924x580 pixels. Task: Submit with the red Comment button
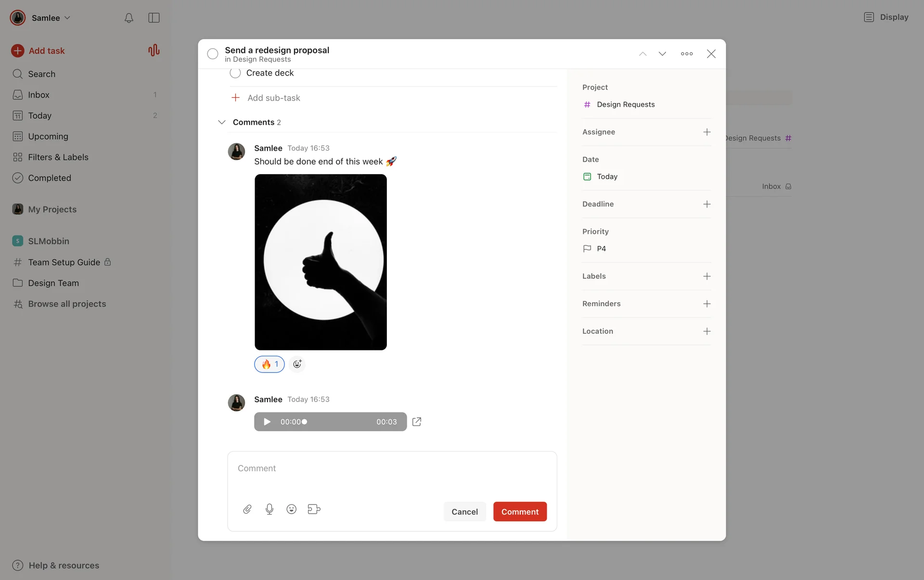coord(520,512)
